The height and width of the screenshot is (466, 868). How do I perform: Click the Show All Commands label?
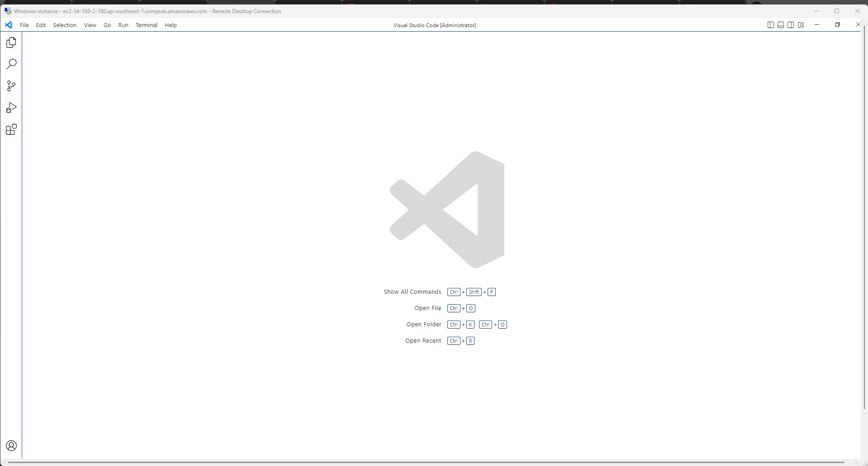point(413,292)
